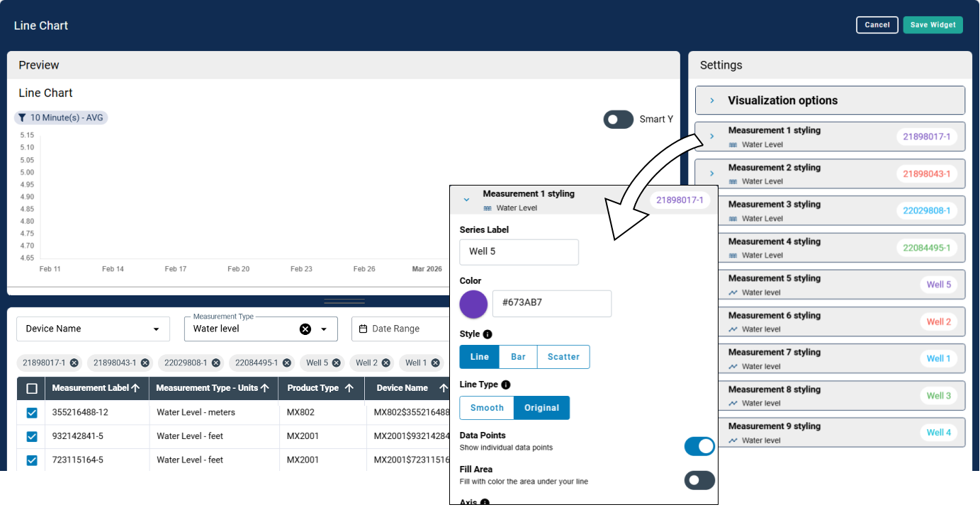Click the Cancel button
The image size is (980, 512).
(877, 25)
